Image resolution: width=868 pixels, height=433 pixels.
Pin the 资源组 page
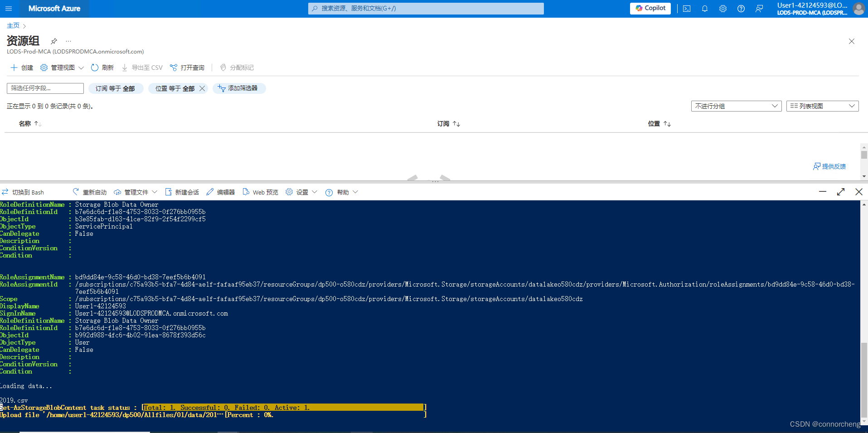point(54,41)
